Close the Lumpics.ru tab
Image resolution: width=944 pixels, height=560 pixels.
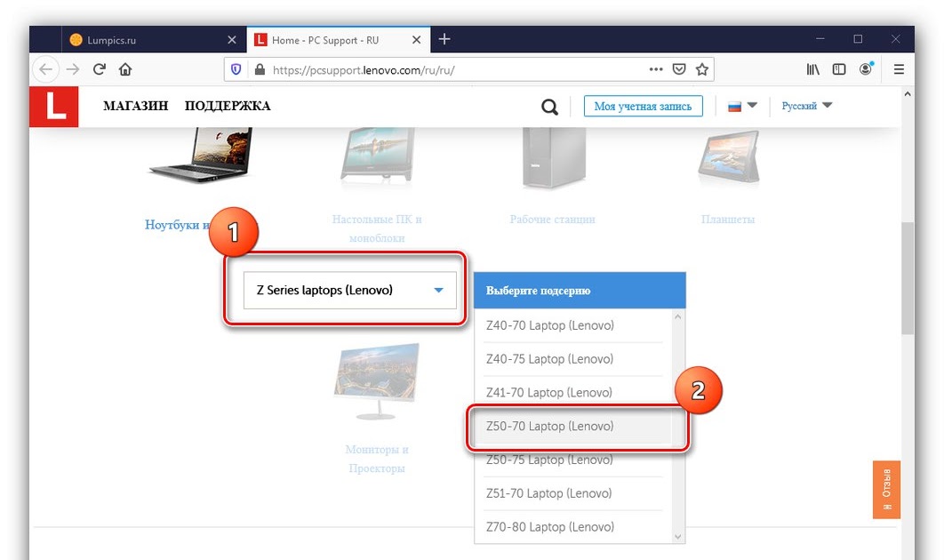click(x=232, y=40)
